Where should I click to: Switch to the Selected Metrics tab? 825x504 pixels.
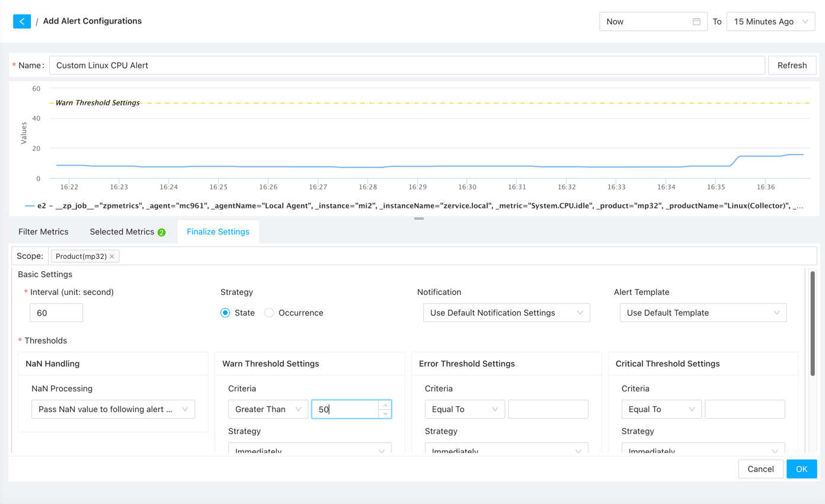(121, 232)
